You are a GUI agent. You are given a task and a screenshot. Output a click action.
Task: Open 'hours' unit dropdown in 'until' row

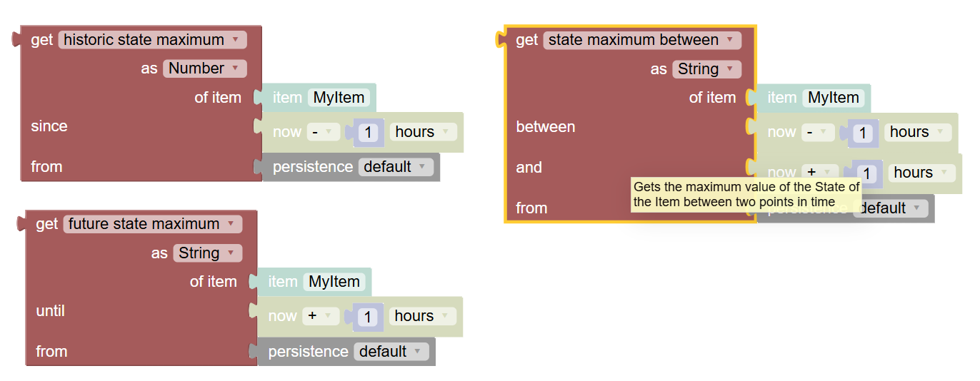(422, 316)
